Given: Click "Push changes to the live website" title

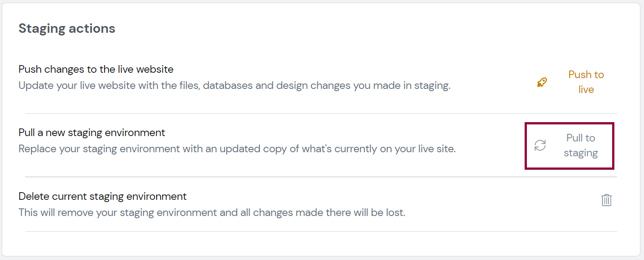Looking at the screenshot, I should (96, 70).
